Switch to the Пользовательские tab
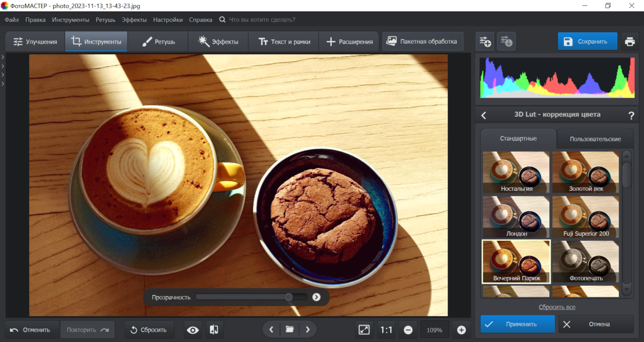The image size is (644, 342). [595, 139]
